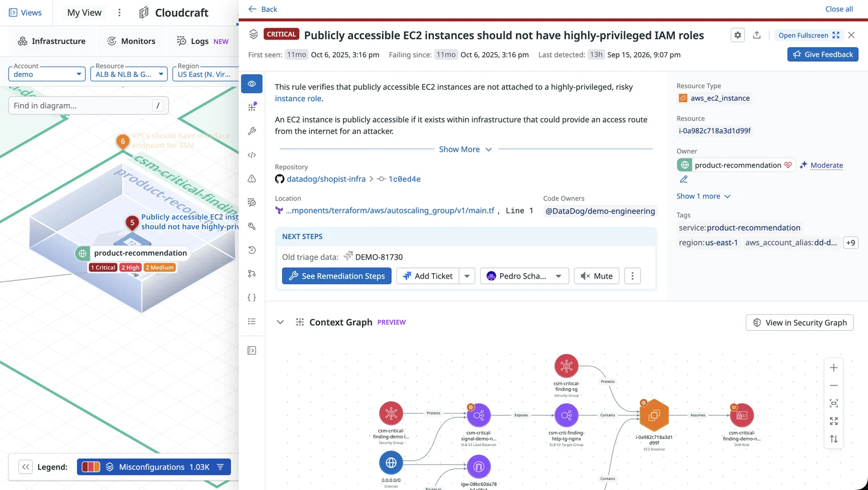Viewport: 868px width, 490px height.
Task: Zoom in on the context graph
Action: coord(834,367)
